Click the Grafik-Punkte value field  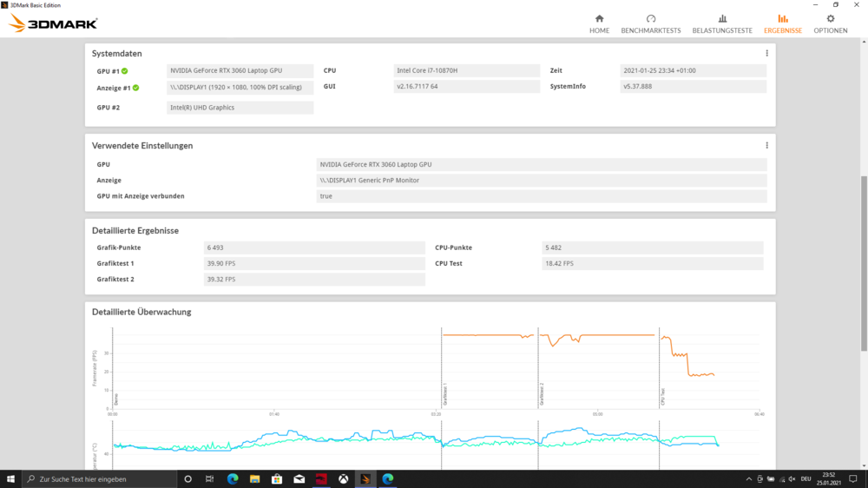(x=313, y=247)
